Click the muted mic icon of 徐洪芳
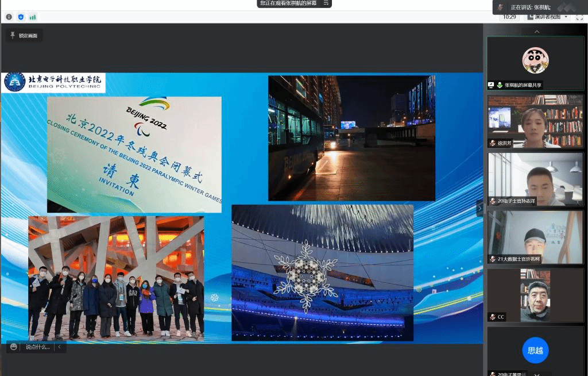 click(x=492, y=143)
